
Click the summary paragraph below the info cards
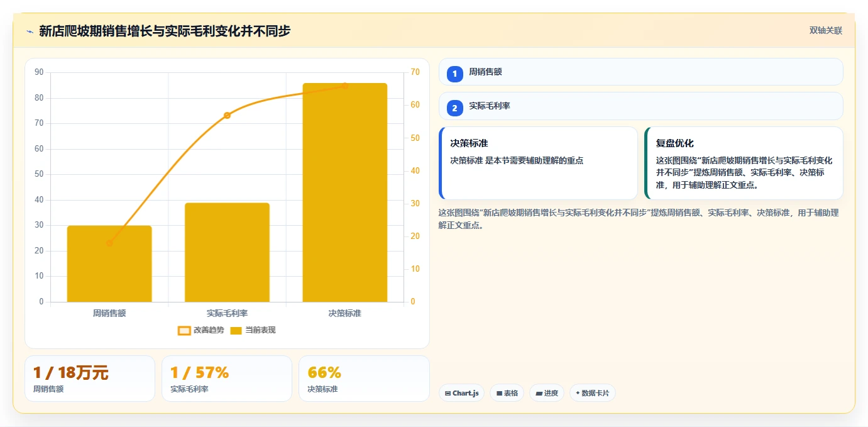[x=639, y=219]
